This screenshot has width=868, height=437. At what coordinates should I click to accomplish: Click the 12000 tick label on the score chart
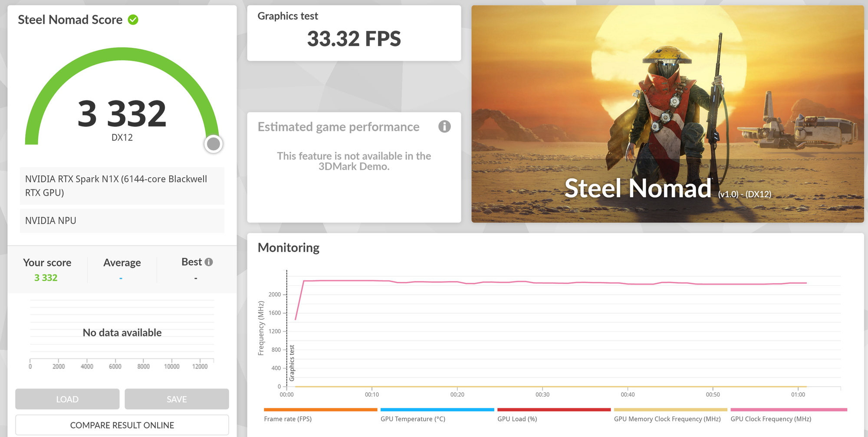[x=200, y=367]
